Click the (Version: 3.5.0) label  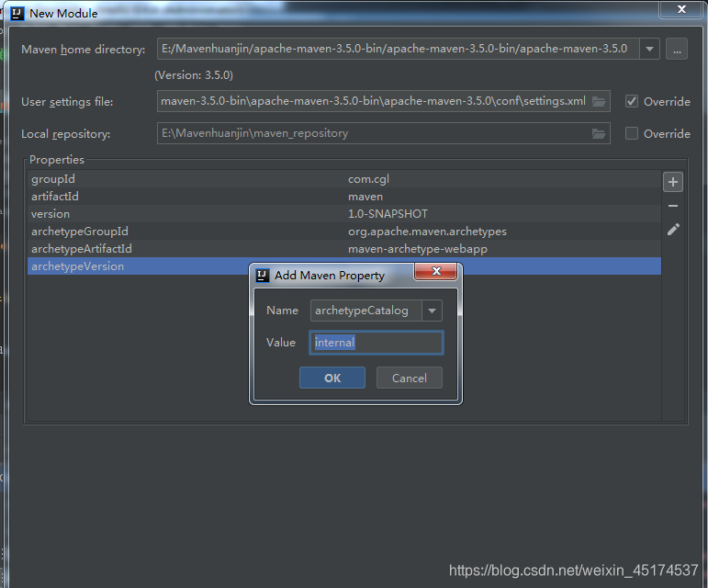point(194,75)
